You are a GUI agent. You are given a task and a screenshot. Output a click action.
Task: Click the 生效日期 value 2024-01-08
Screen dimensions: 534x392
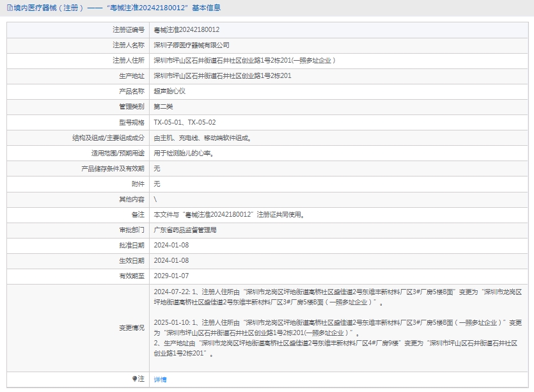click(x=171, y=260)
